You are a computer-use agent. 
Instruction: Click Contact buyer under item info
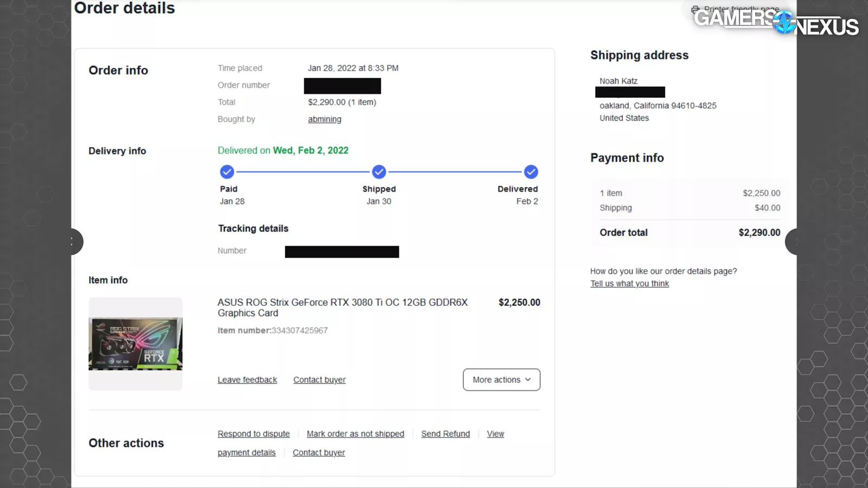pyautogui.click(x=319, y=380)
